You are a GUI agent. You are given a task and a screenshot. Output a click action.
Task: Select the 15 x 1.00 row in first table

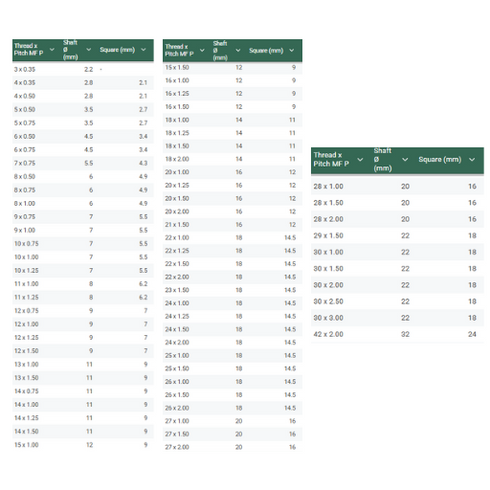click(83, 445)
